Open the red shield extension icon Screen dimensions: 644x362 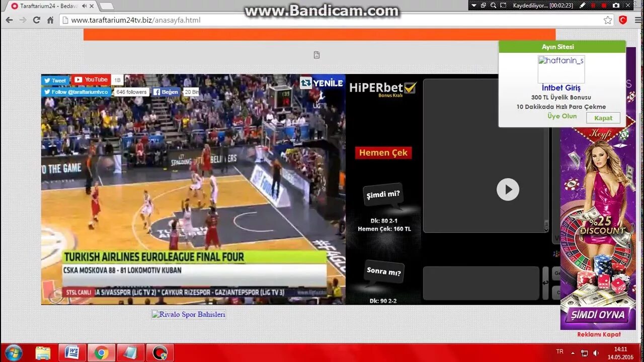click(623, 20)
